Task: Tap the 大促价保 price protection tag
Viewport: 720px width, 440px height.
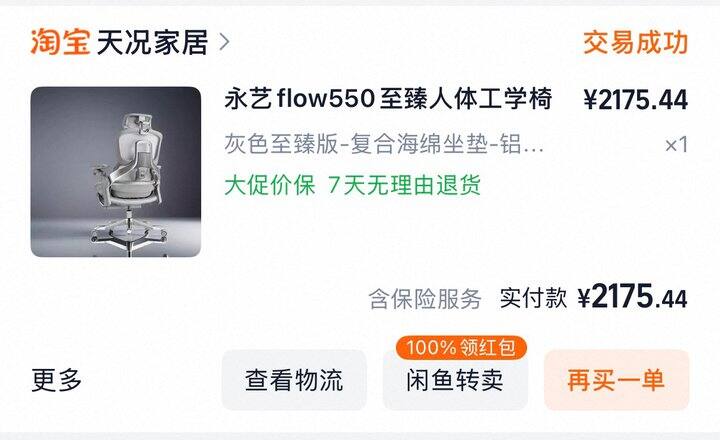Action: (x=270, y=185)
